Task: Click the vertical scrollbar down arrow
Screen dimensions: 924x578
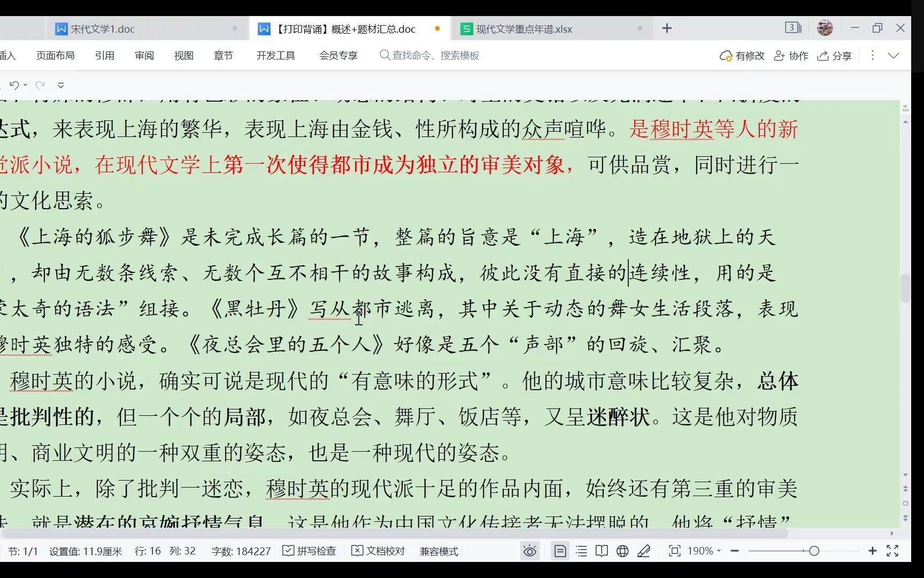Action: point(905,475)
